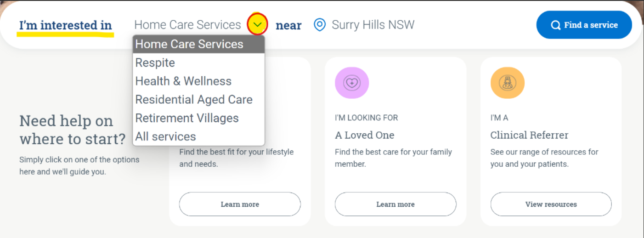Click the Clinical Referrer card title

529,135
